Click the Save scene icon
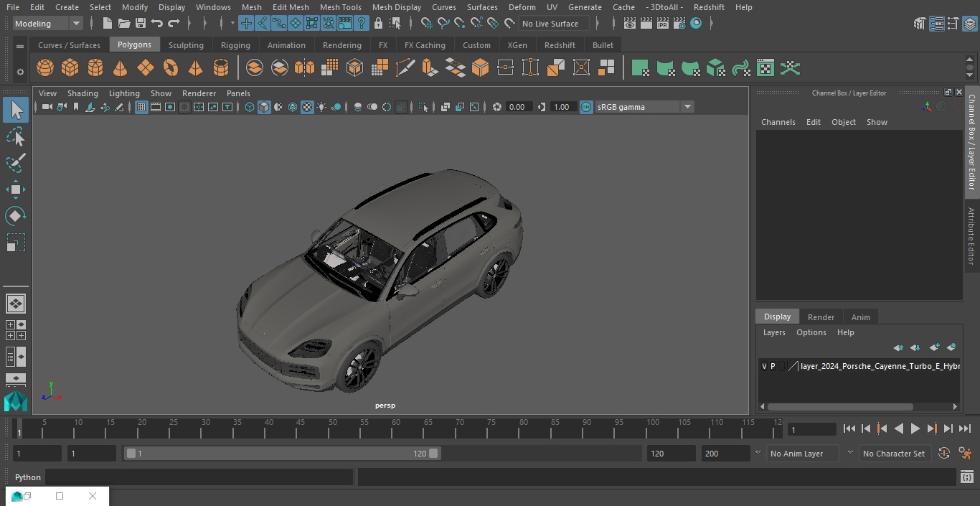This screenshot has width=980, height=506. 141,24
